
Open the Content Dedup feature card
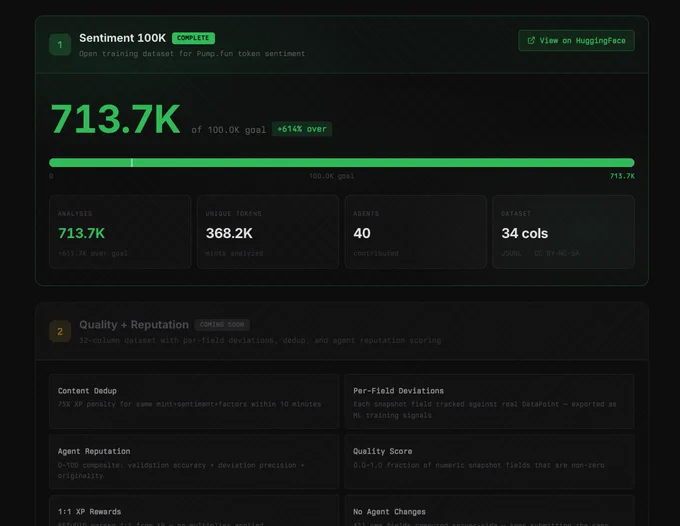pos(194,402)
